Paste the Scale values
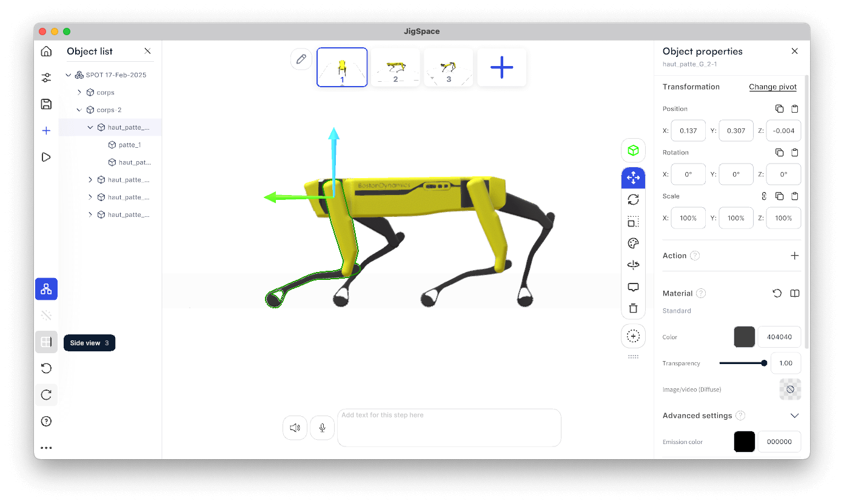 pos(795,196)
